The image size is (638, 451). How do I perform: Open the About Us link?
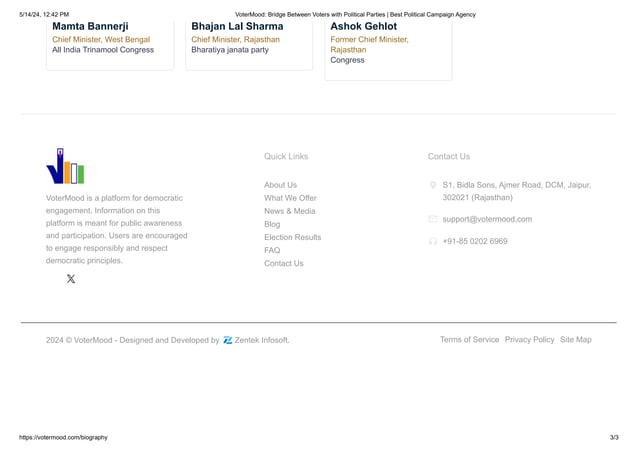(x=280, y=185)
